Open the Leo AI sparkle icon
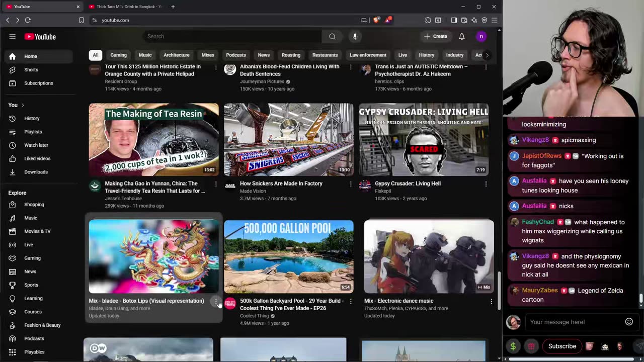 pyautogui.click(x=474, y=20)
